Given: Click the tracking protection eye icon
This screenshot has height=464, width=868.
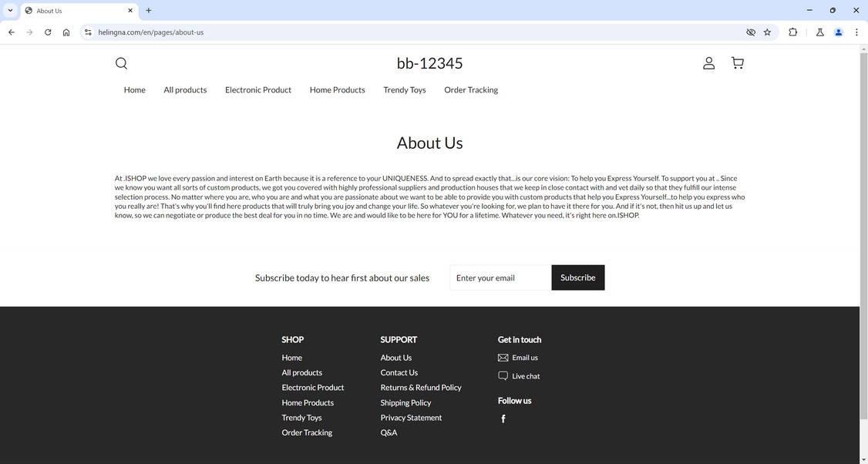Looking at the screenshot, I should pyautogui.click(x=751, y=32).
